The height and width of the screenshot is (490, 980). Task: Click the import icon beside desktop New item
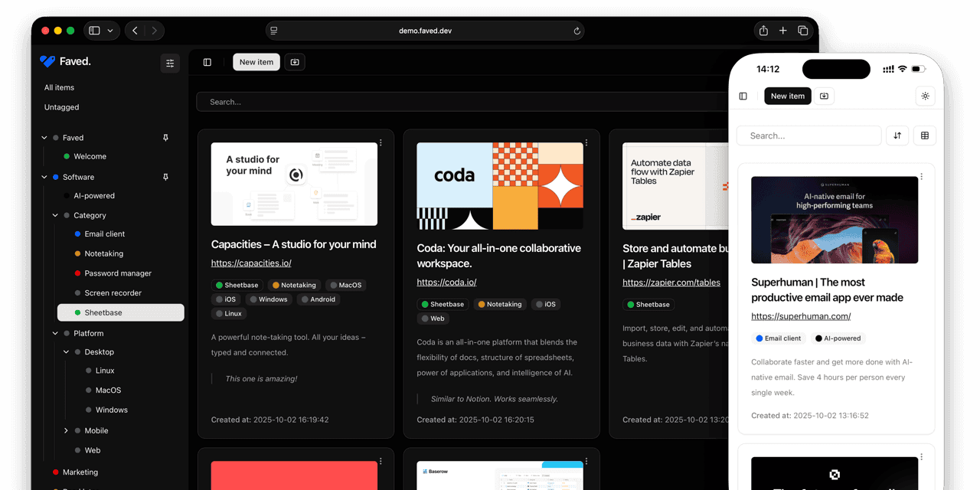click(295, 62)
